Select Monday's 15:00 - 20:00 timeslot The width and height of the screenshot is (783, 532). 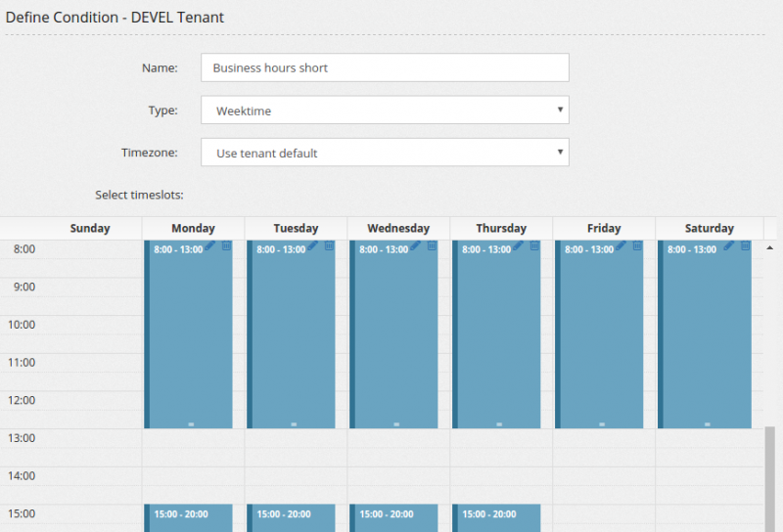[x=191, y=518]
